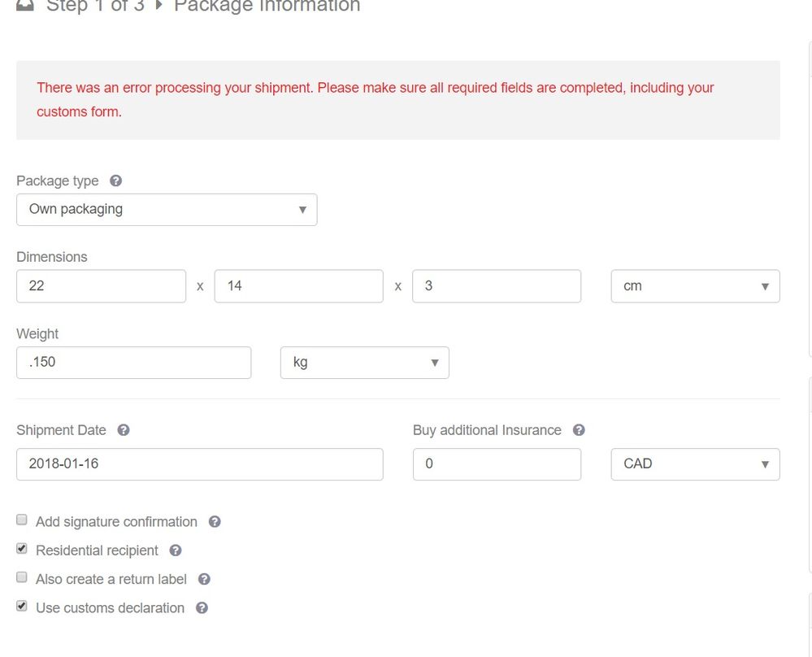Click help icon beside Residential recipient

coord(176,550)
